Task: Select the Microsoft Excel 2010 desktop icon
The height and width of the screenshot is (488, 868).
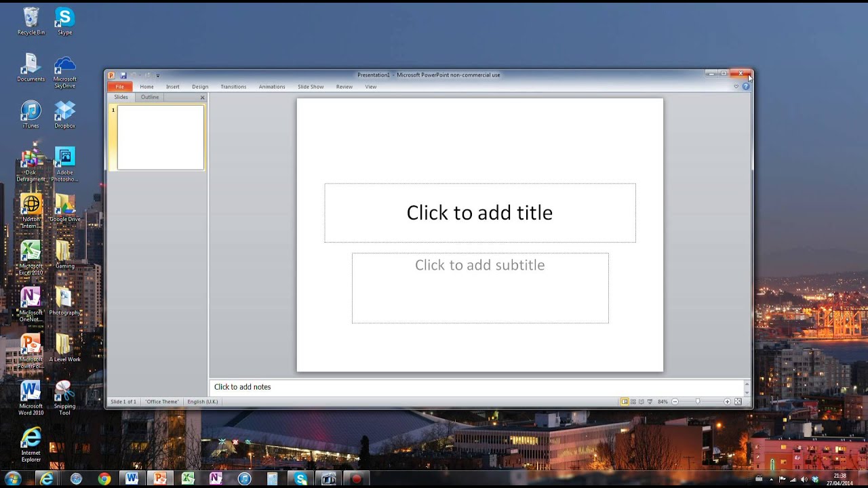Action: point(31,258)
